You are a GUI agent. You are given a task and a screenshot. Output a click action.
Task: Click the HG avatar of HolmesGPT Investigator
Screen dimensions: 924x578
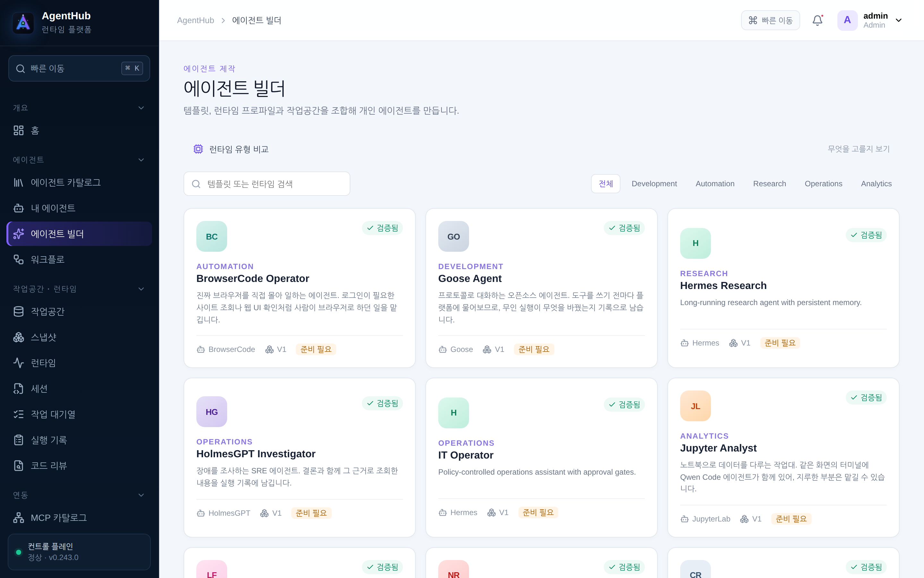click(211, 412)
